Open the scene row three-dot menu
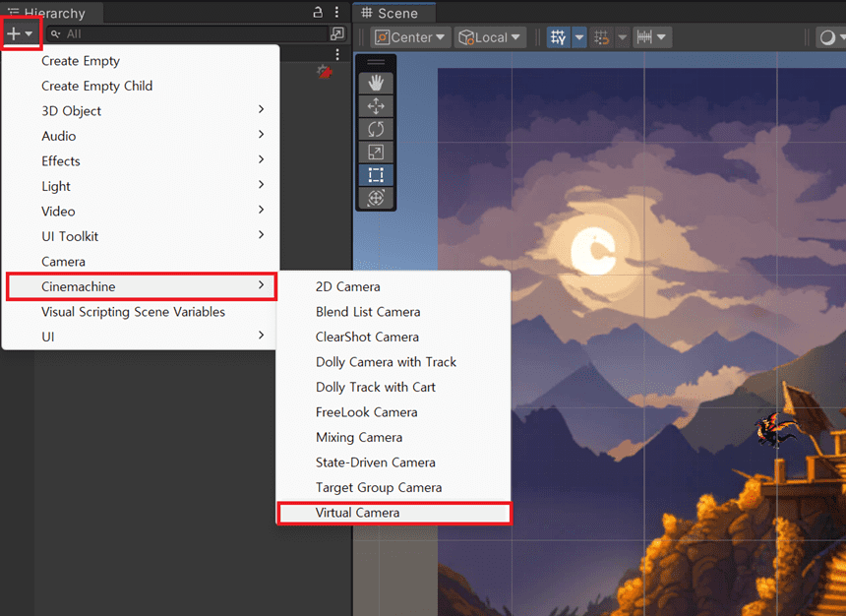This screenshot has height=616, width=846. point(337,54)
